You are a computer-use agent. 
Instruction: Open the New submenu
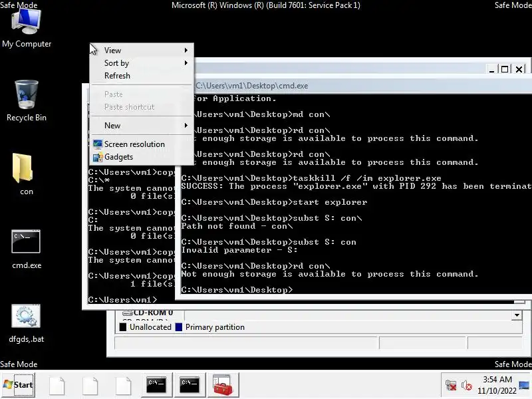pyautogui.click(x=142, y=126)
